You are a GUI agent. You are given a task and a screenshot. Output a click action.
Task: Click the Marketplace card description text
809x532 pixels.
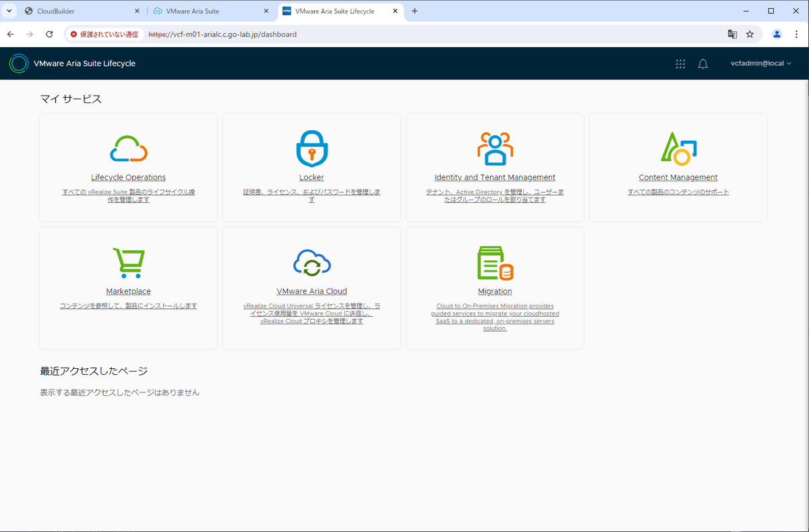(128, 306)
